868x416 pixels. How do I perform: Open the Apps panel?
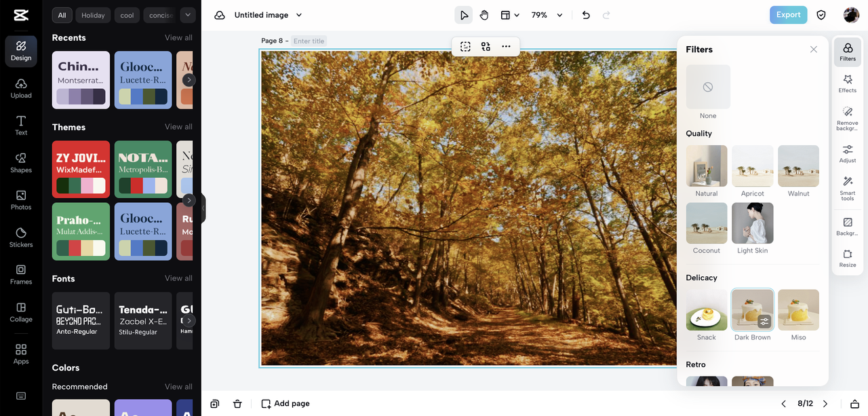coord(21,354)
